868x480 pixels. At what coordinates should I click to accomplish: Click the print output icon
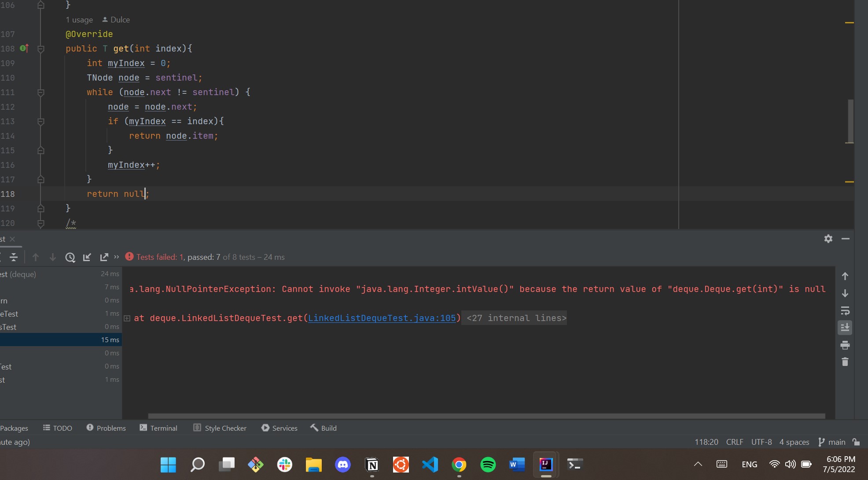[x=845, y=345]
